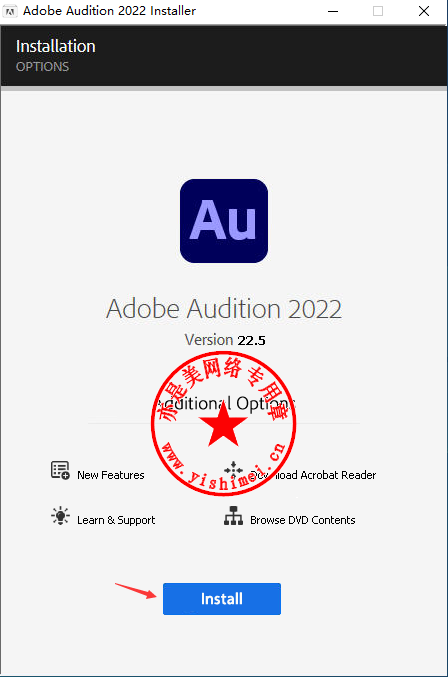The width and height of the screenshot is (448, 677).
Task: Open the Browse DVD Contents link text
Action: click(303, 520)
